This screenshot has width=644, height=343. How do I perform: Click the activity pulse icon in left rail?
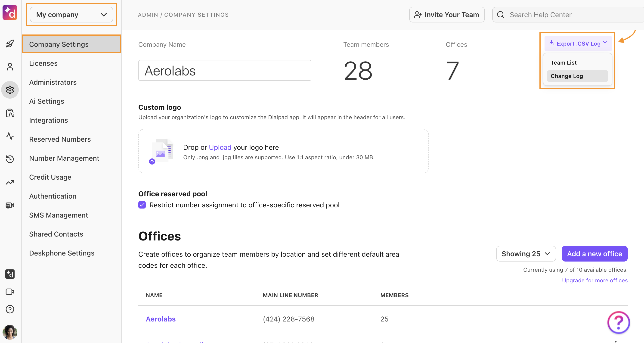[x=10, y=136]
